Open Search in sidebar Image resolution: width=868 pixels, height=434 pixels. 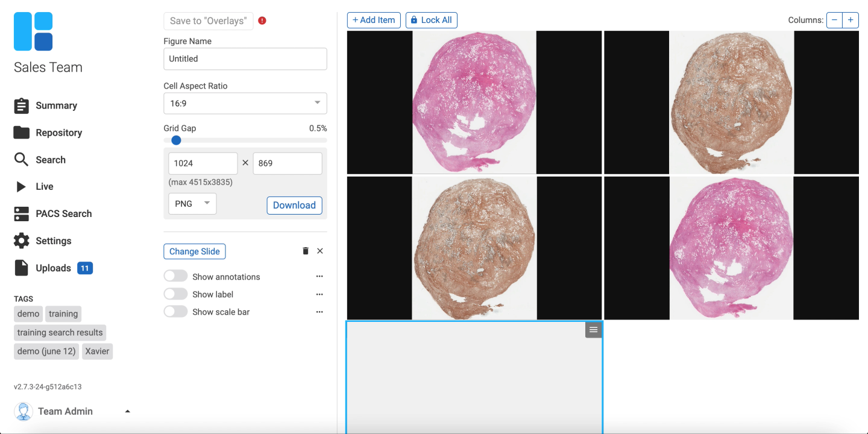[51, 160]
